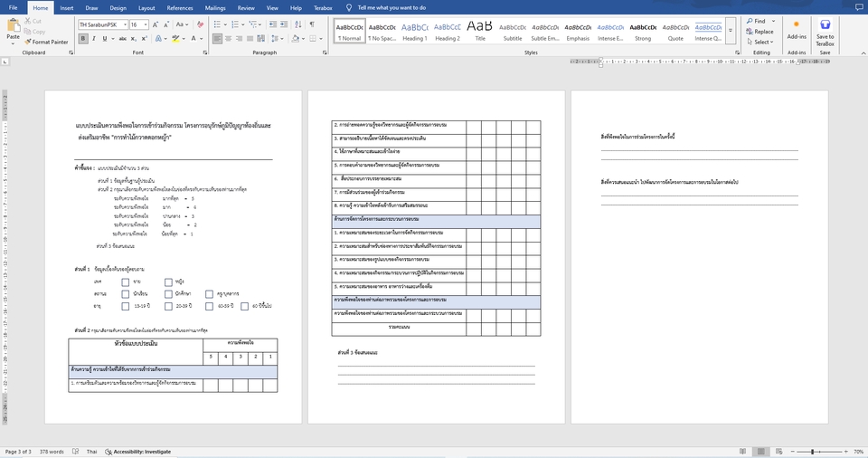This screenshot has width=868, height=458.
Task: Open the File tab
Action: point(13,8)
